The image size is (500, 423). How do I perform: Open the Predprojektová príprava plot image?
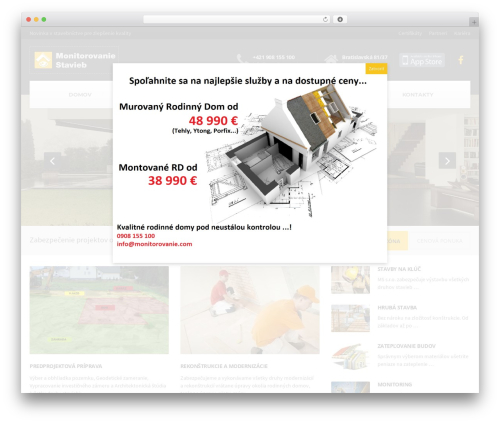[99, 310]
